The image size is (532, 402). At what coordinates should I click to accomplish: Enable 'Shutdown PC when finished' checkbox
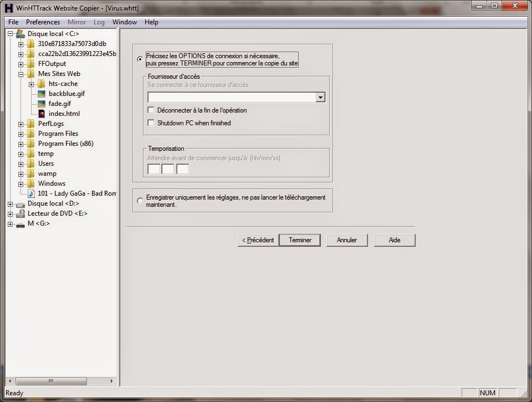click(x=151, y=123)
